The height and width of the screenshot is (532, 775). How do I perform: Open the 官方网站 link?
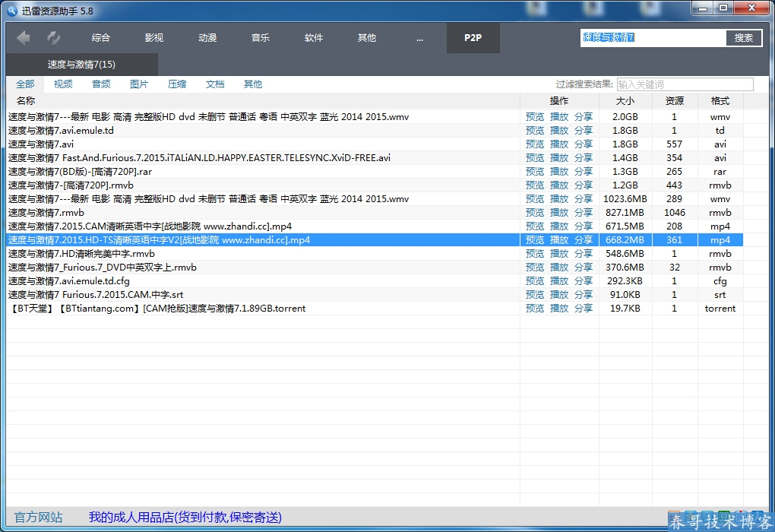38,517
